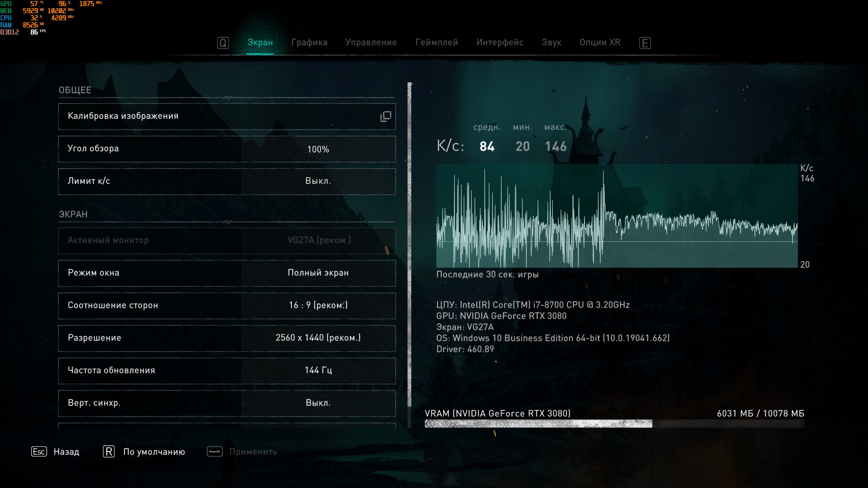This screenshot has width=868, height=488.
Task: Open the Разрешение 2560 x 1440 selector
Action: (x=318, y=338)
